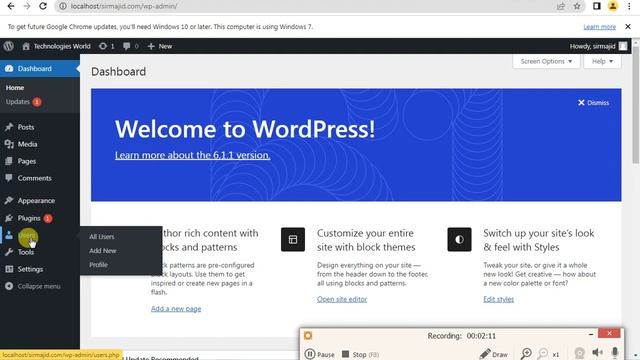640x360 pixels.
Task: Click the block themes layout icon
Action: point(293,239)
